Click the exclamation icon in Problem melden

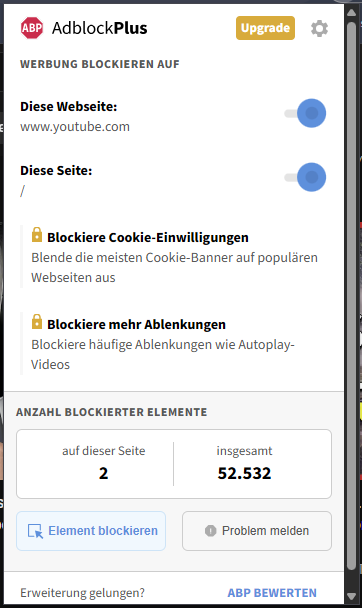210,530
